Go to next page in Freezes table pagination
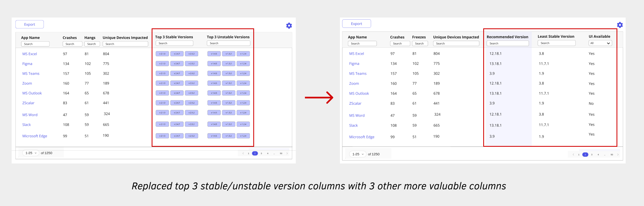This screenshot has height=206, width=644. (618, 155)
